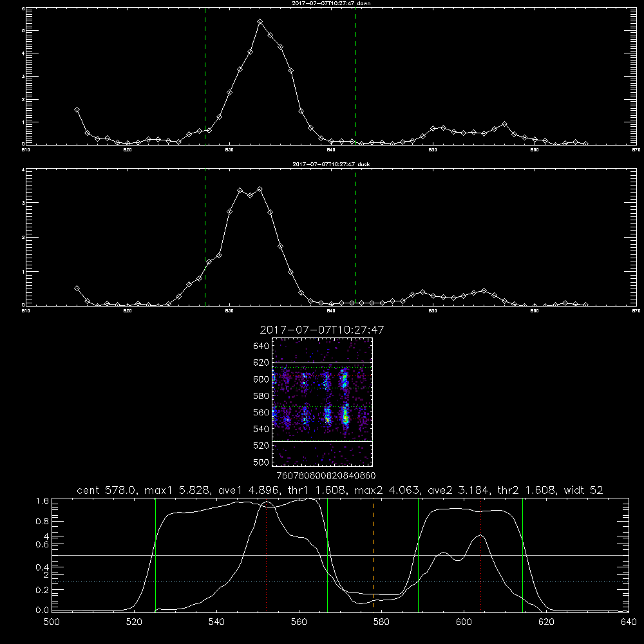The width and height of the screenshot is (644, 644).
Task: Click the 'ave2 3.184' value
Action: (x=458, y=490)
